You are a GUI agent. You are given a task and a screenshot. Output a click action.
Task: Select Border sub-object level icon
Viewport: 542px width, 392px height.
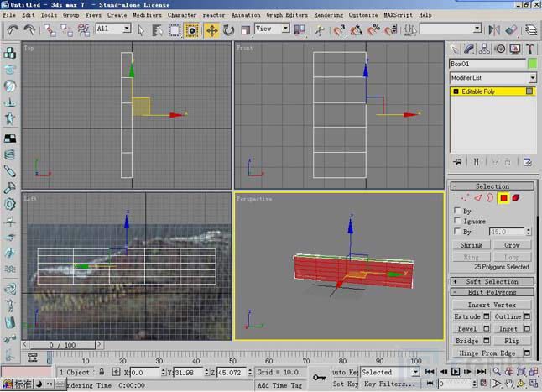pyautogui.click(x=490, y=198)
